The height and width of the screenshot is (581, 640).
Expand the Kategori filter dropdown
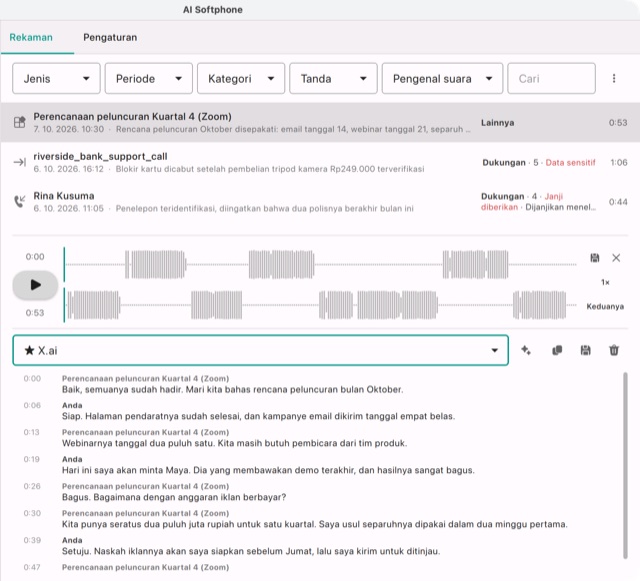click(241, 78)
